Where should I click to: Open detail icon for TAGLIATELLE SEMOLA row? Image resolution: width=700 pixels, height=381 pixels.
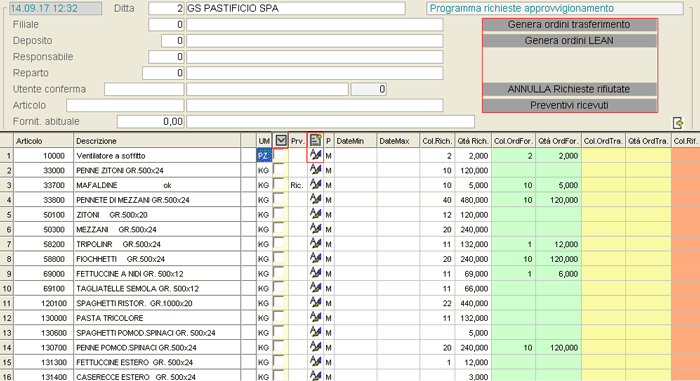pos(316,288)
